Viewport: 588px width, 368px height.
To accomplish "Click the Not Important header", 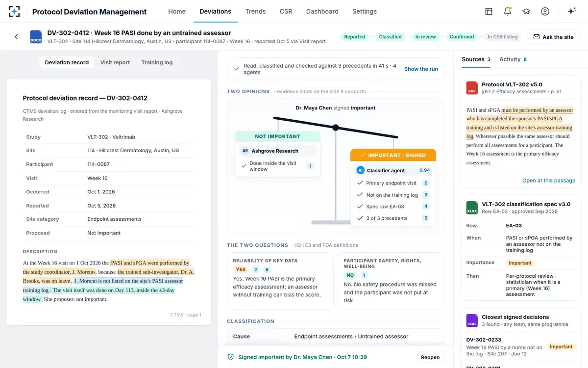I will coord(277,136).
